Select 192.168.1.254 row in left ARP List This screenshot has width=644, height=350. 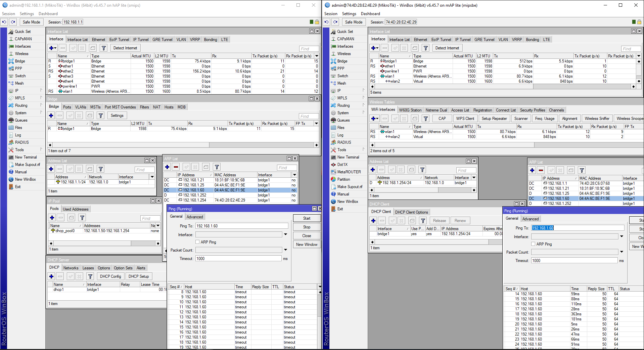[230, 200]
